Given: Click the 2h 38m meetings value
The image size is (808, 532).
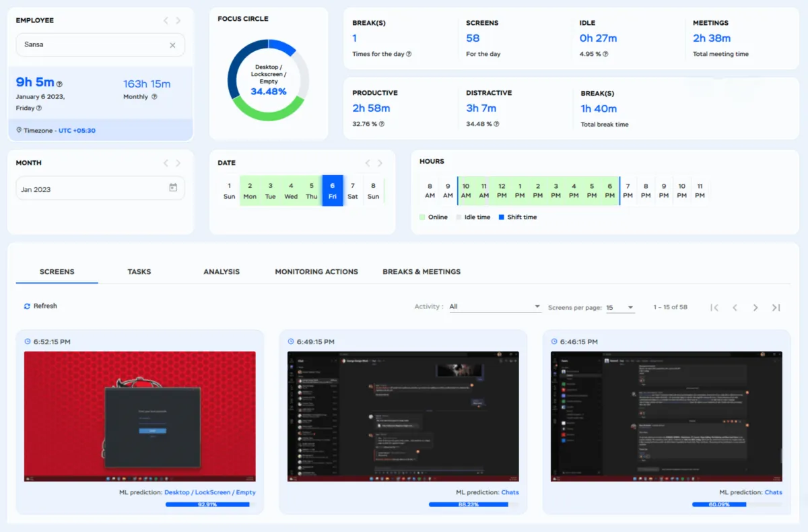Looking at the screenshot, I should [712, 38].
